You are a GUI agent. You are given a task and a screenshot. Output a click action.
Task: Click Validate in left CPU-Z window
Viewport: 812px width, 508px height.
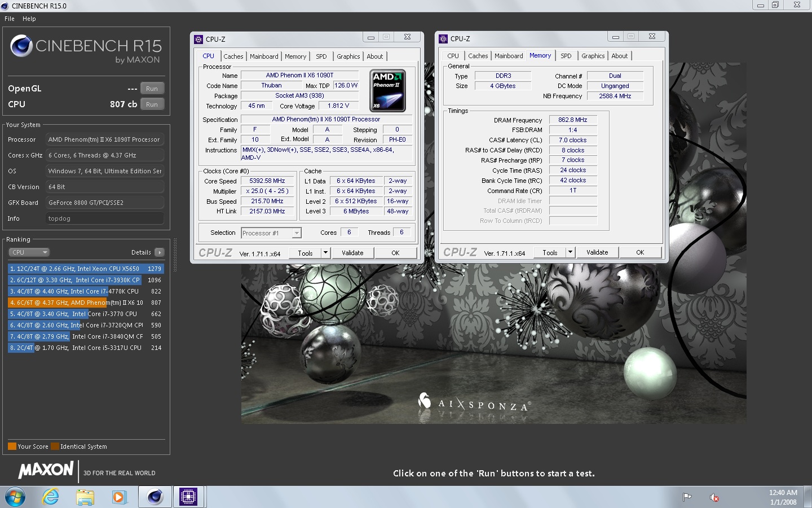point(352,253)
